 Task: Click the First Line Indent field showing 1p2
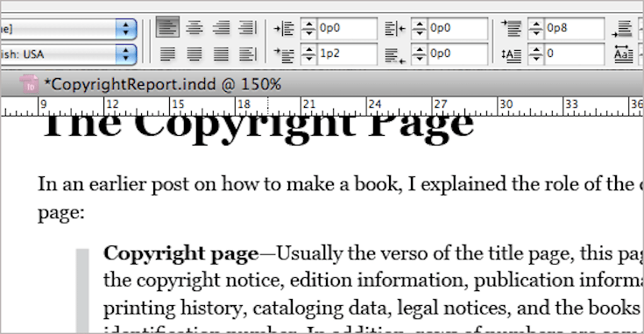(x=346, y=53)
